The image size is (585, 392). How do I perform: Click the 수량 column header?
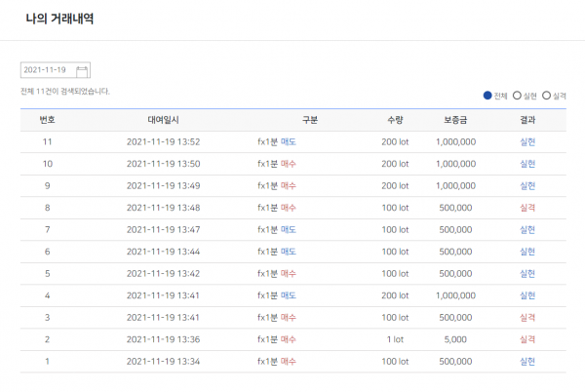point(395,120)
